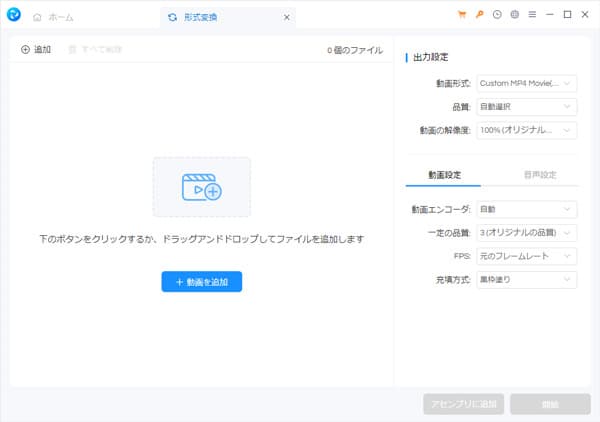This screenshot has height=422, width=600.
Task: Click the video-plus icon in drop area
Action: coord(201,187)
